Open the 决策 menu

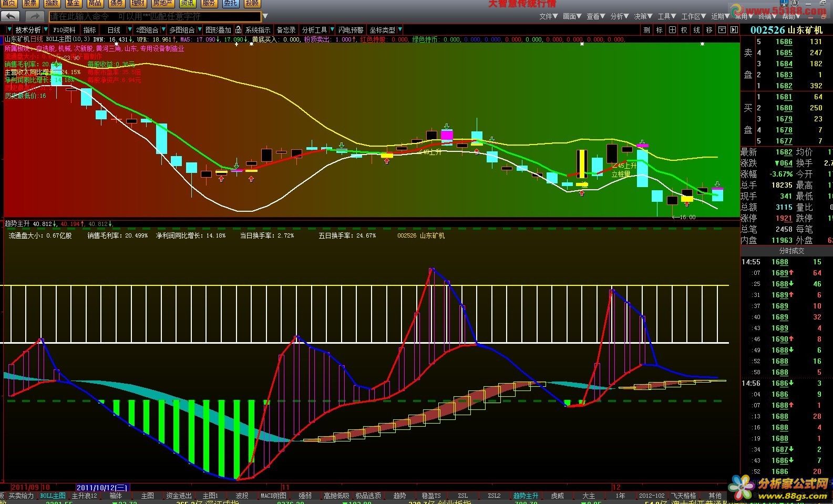[x=643, y=17]
